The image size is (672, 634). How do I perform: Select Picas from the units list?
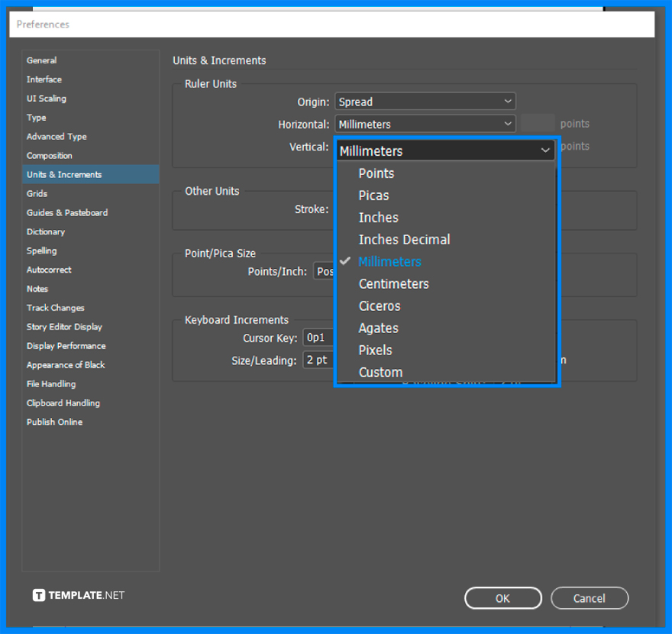373,195
